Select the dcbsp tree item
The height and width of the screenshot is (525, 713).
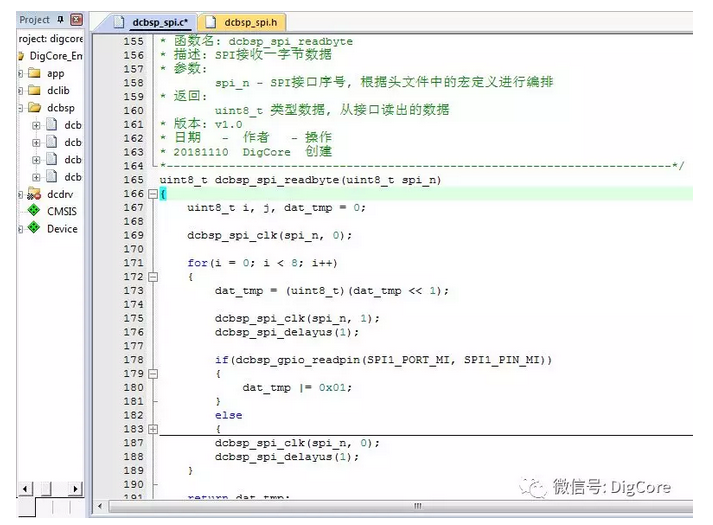60,108
